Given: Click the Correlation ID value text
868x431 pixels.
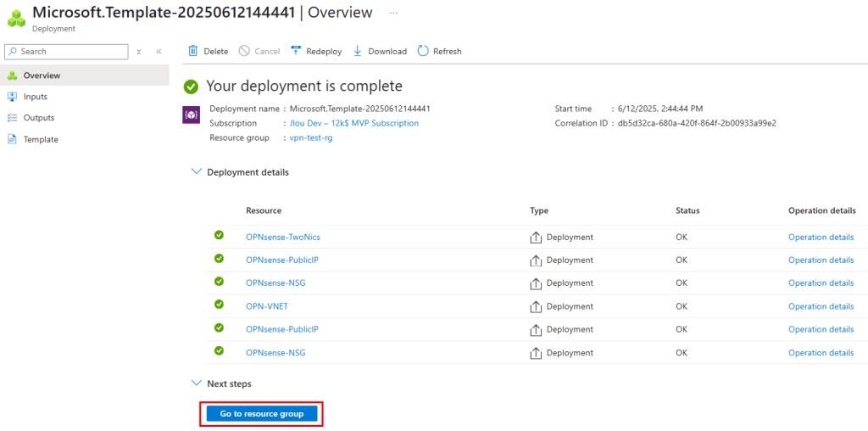Looking at the screenshot, I should [697, 123].
